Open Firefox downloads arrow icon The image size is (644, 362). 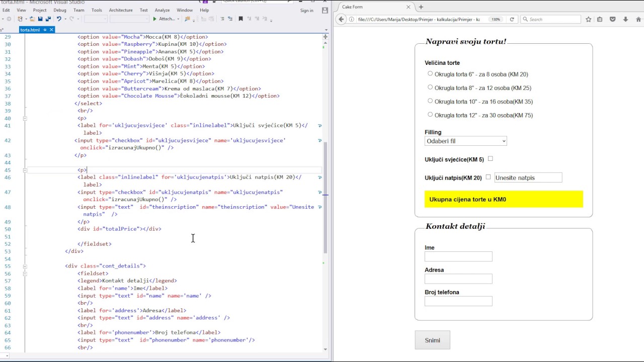click(625, 19)
